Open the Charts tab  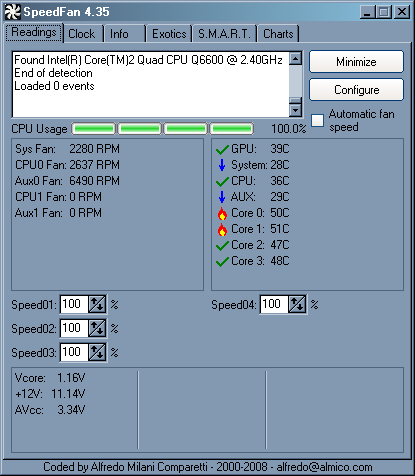click(x=278, y=34)
